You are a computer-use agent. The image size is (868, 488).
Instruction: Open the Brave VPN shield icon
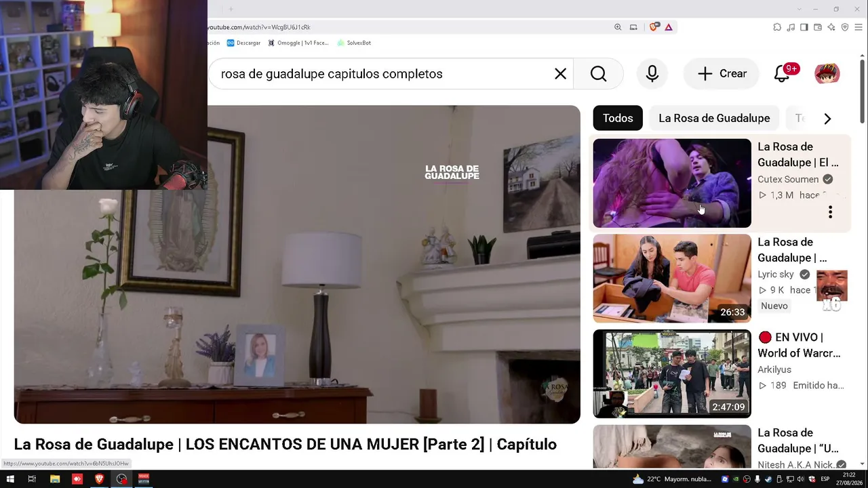point(845,27)
